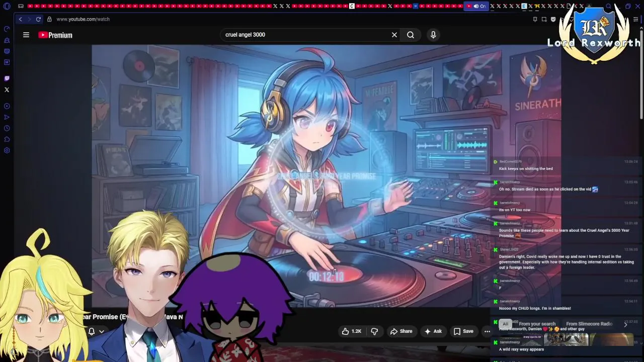Take a snapshot with capture icon
644x362 pixels.
click(544, 19)
